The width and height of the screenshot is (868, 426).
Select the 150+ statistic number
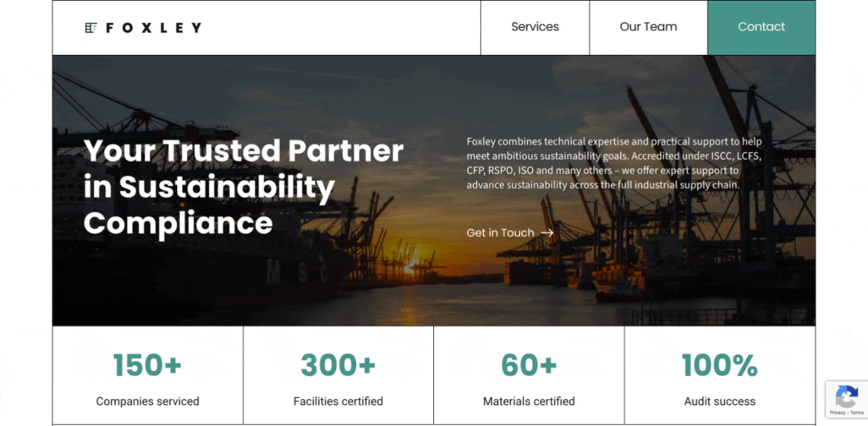147,366
